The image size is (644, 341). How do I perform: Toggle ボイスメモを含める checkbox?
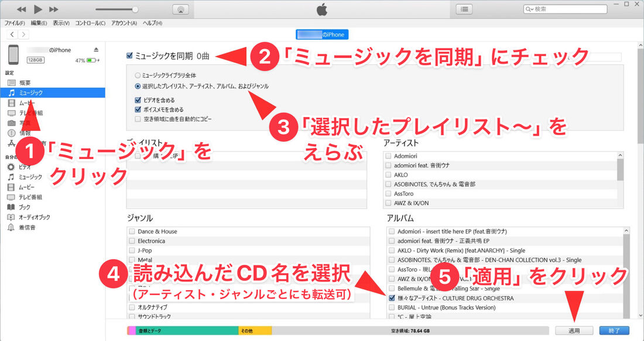138,109
